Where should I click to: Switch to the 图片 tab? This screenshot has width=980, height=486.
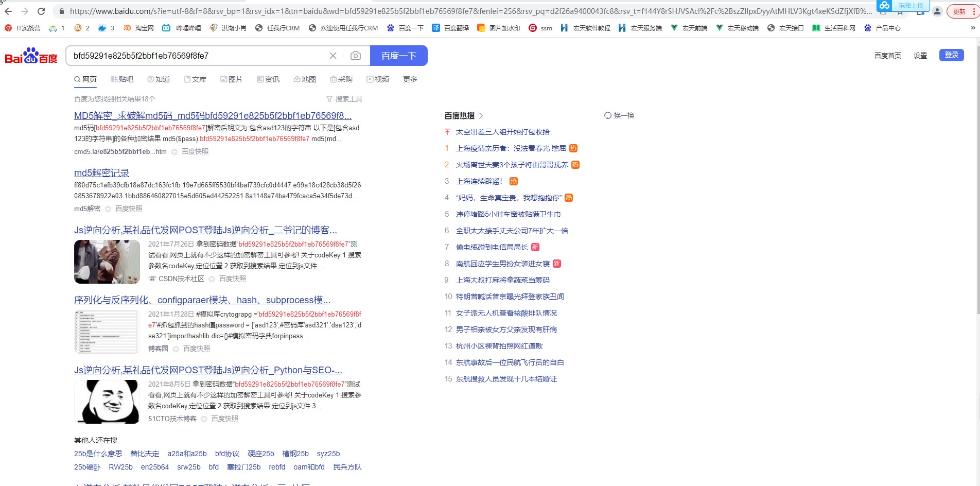tap(232, 79)
